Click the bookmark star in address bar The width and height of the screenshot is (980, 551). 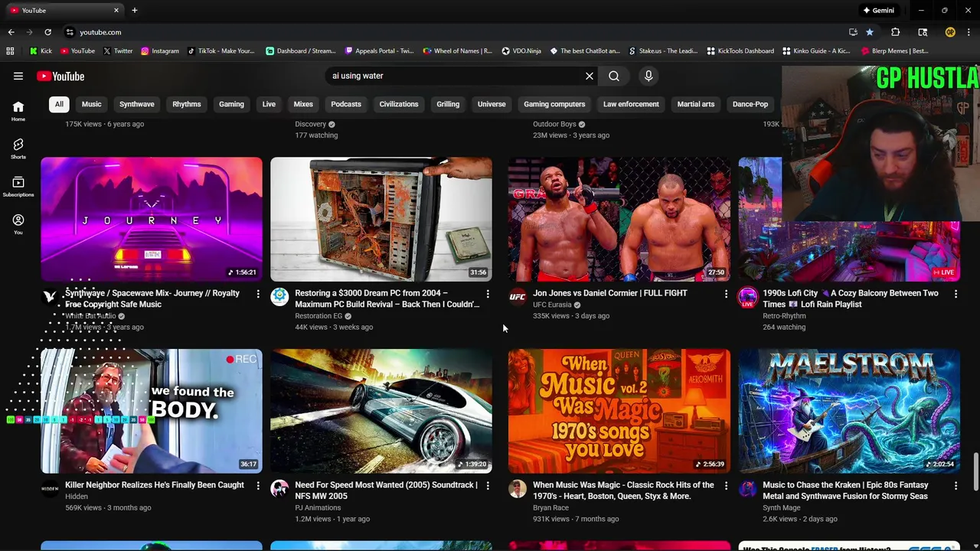870,32
